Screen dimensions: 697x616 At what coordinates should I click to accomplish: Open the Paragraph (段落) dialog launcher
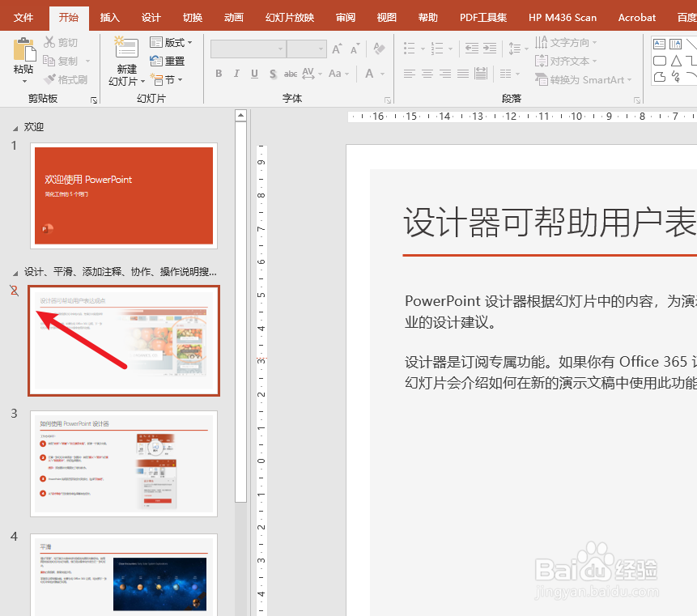[x=637, y=100]
